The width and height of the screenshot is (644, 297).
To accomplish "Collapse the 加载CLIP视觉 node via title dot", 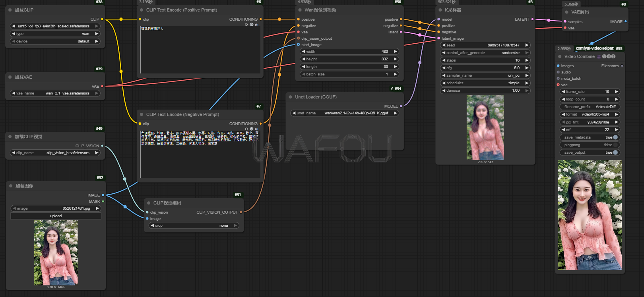I will click(x=10, y=137).
